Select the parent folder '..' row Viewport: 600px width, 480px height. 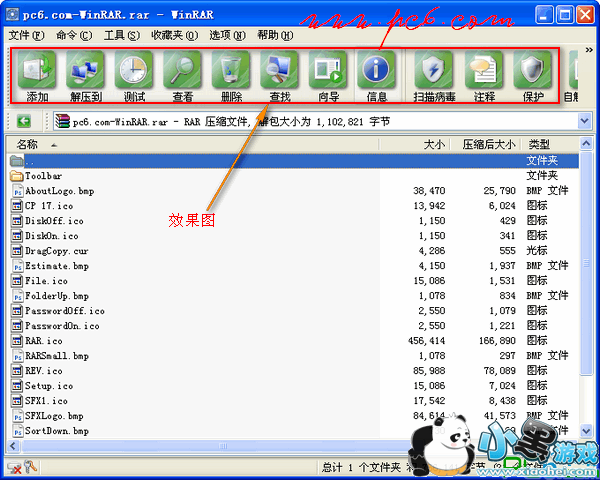click(x=293, y=161)
